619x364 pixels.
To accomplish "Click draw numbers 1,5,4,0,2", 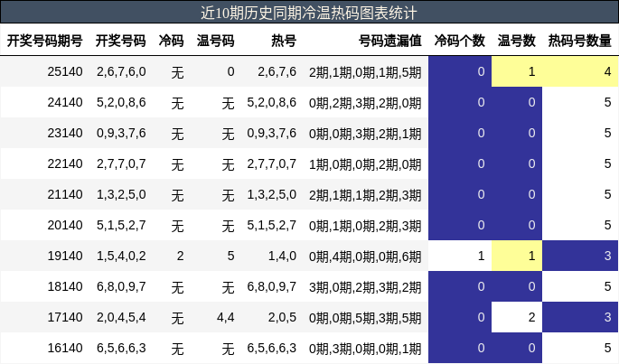I will [121, 256].
